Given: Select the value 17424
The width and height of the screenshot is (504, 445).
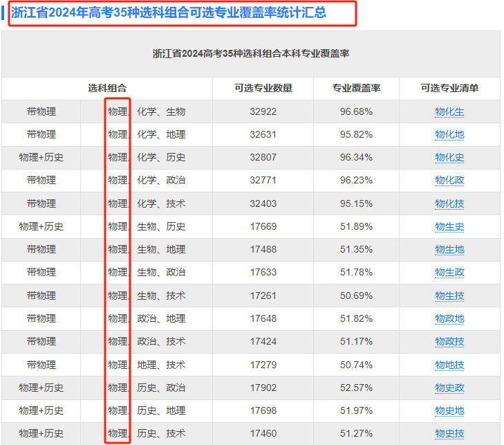Looking at the screenshot, I should (x=263, y=341).
